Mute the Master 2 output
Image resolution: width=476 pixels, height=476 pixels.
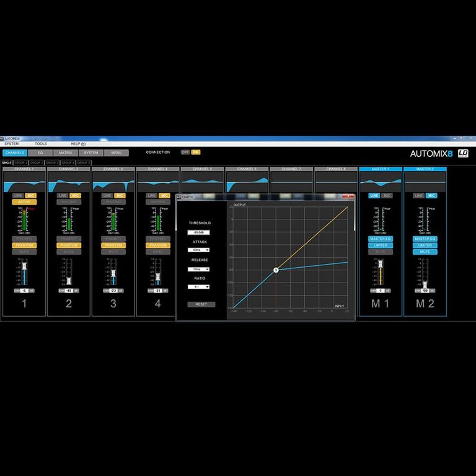pyautogui.click(x=425, y=252)
